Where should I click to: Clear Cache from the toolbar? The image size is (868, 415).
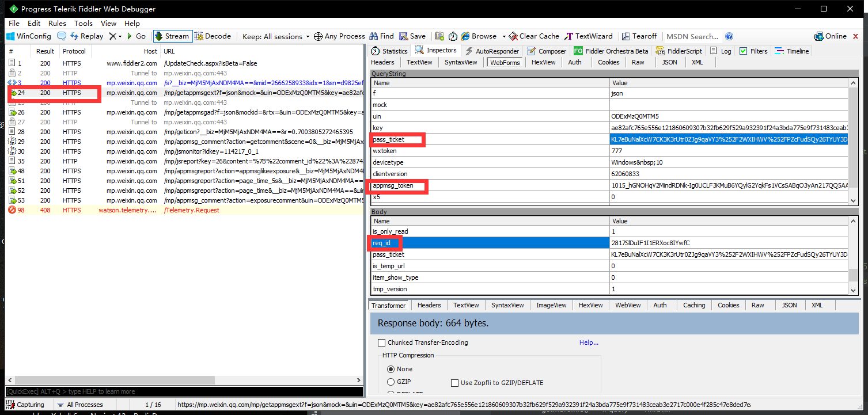click(x=534, y=36)
